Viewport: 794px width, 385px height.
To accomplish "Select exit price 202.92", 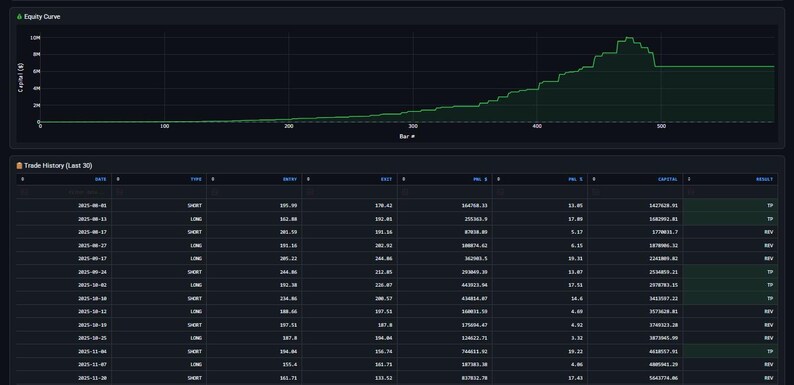I will click(383, 245).
